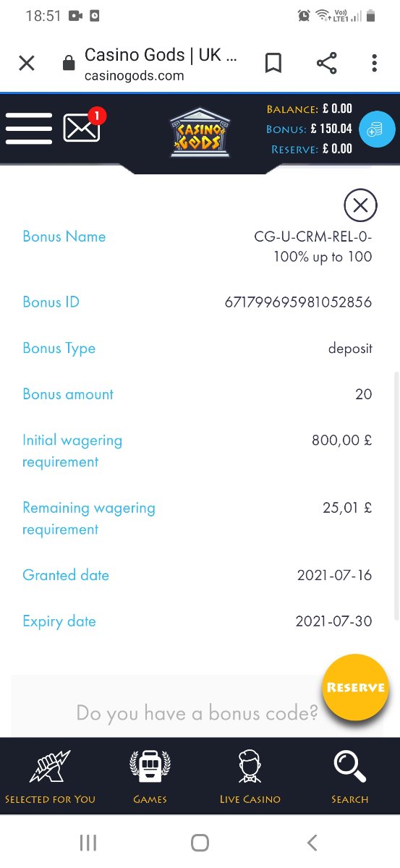The image size is (400, 868).
Task: Open browser three-dot overflow menu
Action: click(374, 64)
